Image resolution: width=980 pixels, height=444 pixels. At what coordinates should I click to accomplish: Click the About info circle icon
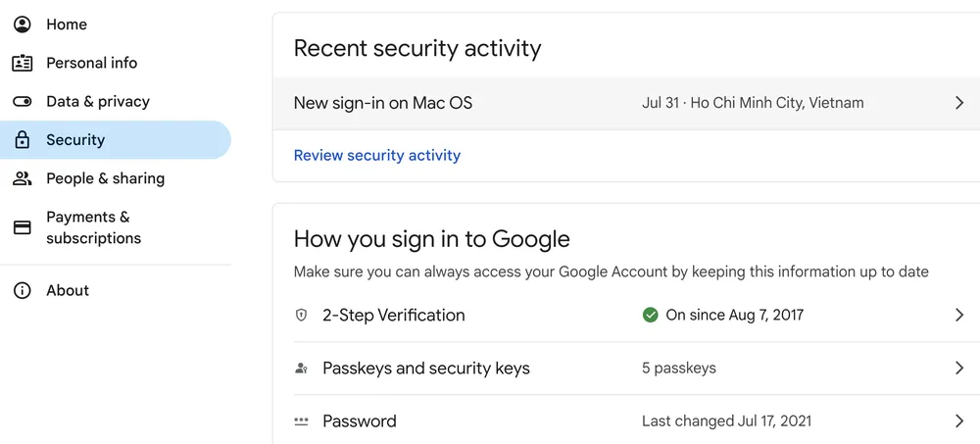click(23, 290)
